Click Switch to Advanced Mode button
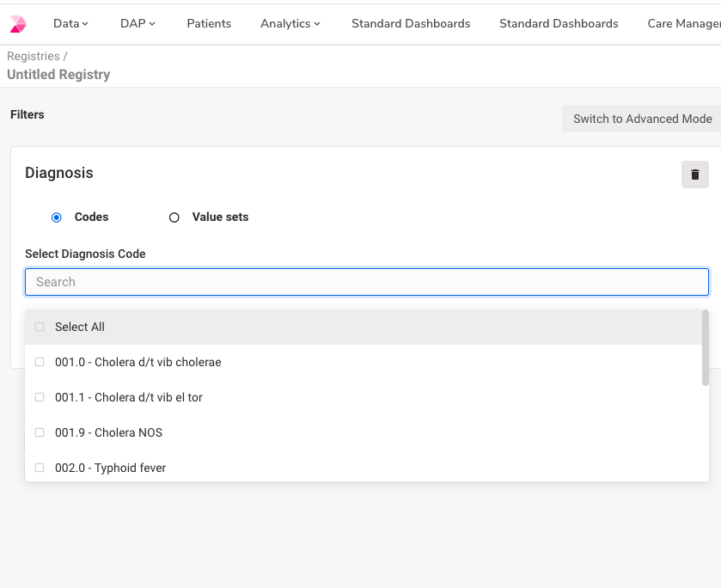Viewport: 721px width, 588px height. (642, 119)
